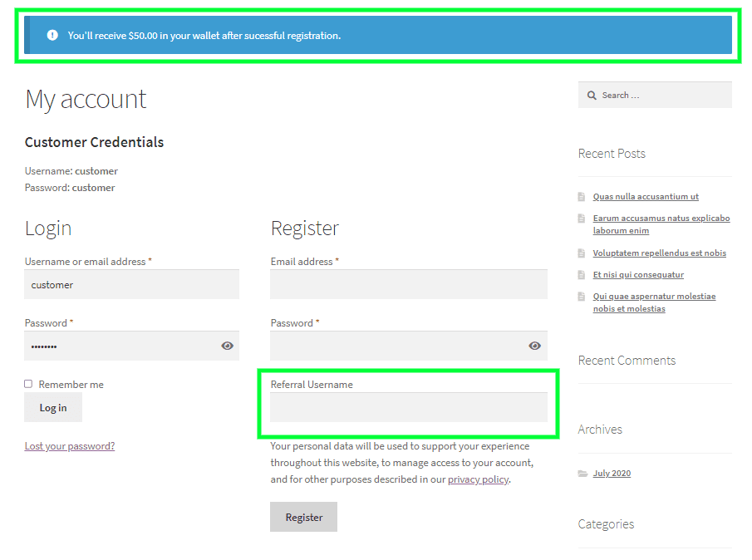
Task: Open the Lost your password link
Action: tap(70, 445)
